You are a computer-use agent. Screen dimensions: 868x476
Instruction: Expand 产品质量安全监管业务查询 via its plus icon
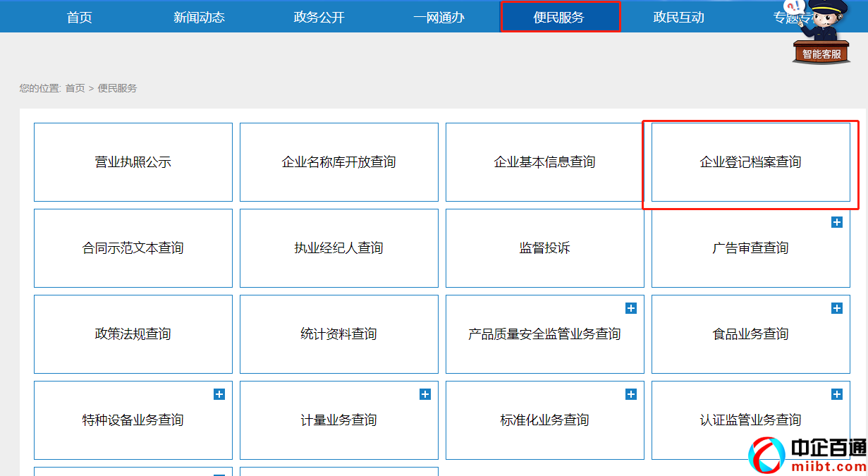click(630, 308)
